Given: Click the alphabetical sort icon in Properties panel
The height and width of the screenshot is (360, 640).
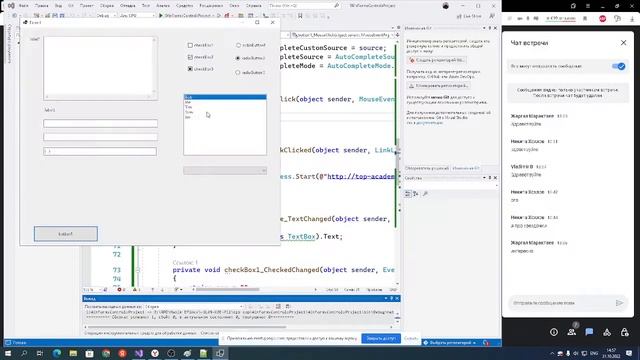Looking at the screenshot, I should coord(416,194).
